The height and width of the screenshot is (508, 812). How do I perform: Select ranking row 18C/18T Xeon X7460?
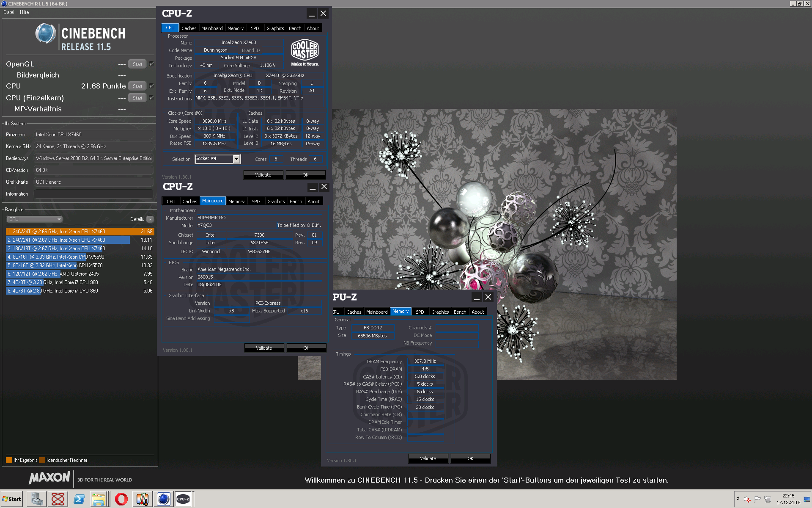(x=80, y=248)
